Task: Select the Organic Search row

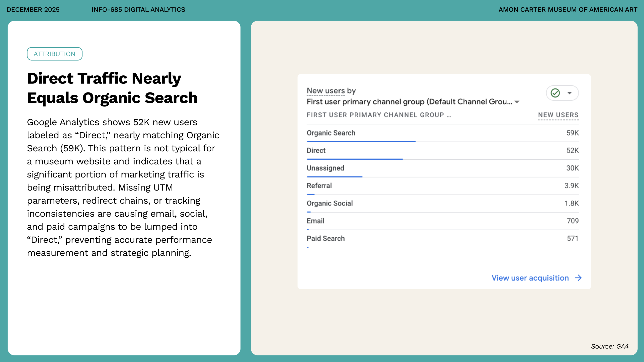Action: (331, 133)
